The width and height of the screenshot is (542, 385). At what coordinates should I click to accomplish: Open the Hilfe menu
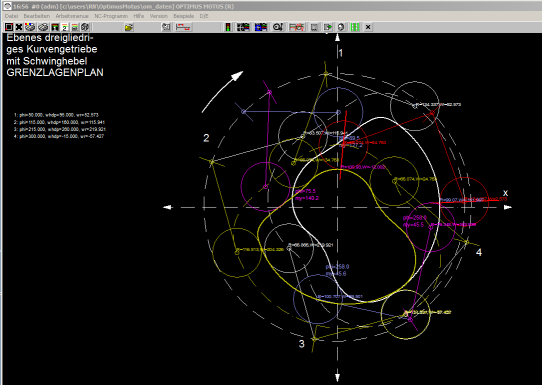[x=139, y=16]
